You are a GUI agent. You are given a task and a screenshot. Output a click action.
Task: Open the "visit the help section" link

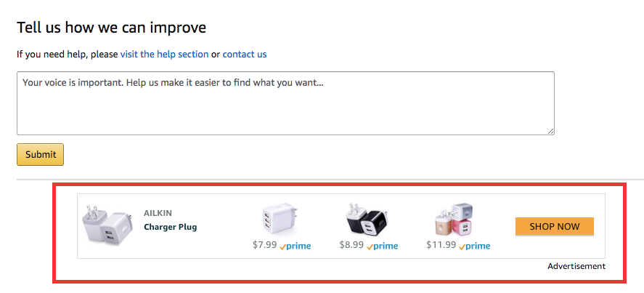[164, 55]
